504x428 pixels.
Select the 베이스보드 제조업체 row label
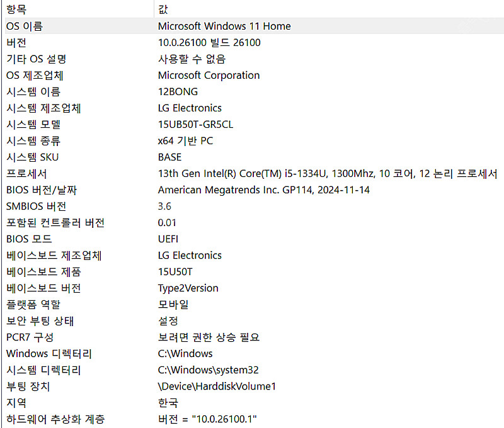(x=54, y=256)
